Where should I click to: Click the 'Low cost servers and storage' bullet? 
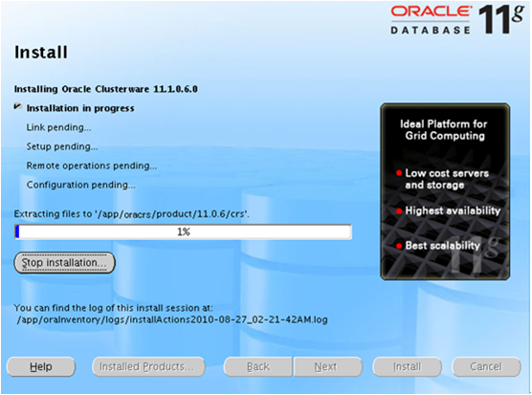point(443,179)
